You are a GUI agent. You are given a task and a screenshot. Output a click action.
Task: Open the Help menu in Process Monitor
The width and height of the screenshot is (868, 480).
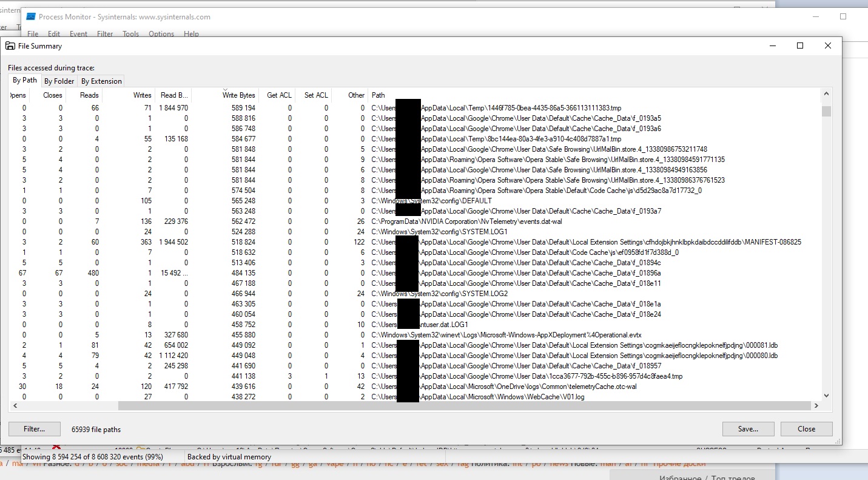tap(191, 34)
